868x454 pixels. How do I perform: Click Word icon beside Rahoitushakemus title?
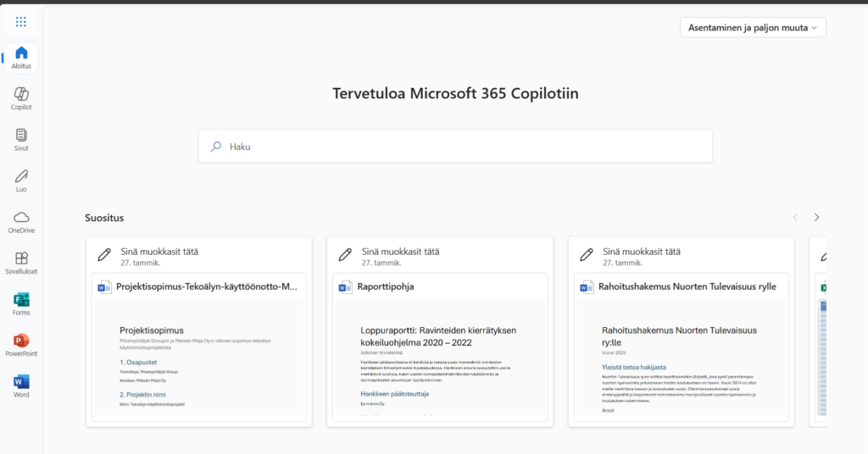pyautogui.click(x=587, y=287)
